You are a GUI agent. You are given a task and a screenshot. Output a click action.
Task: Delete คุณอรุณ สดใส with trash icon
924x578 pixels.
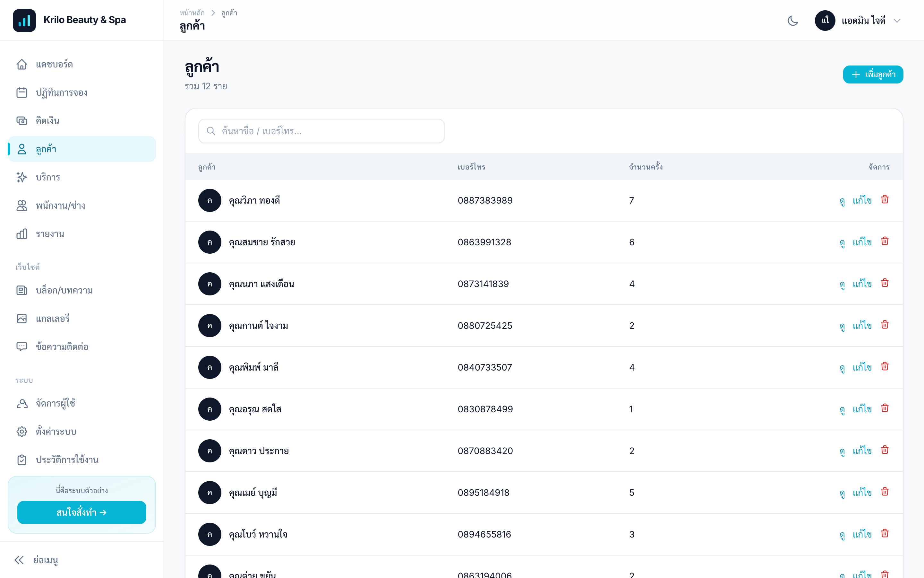coord(885,408)
